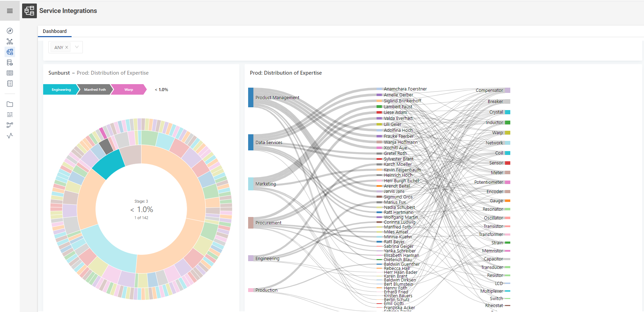Click the 'Network' expertise label
Image resolution: width=644 pixels, height=312 pixels.
pos(494,143)
